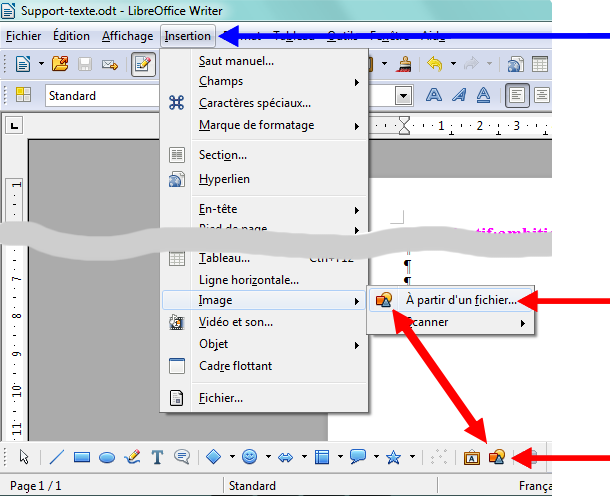Toggle Bold formatting A icon

pos(434,95)
